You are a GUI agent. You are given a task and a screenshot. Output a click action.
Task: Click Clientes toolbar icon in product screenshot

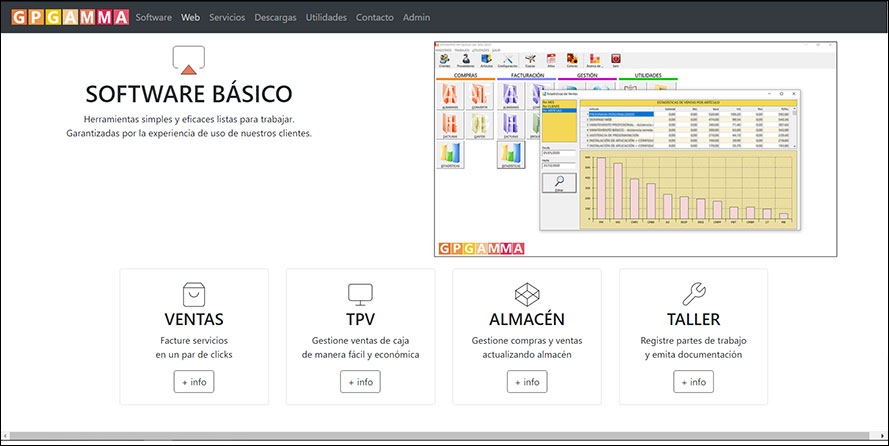(444, 61)
